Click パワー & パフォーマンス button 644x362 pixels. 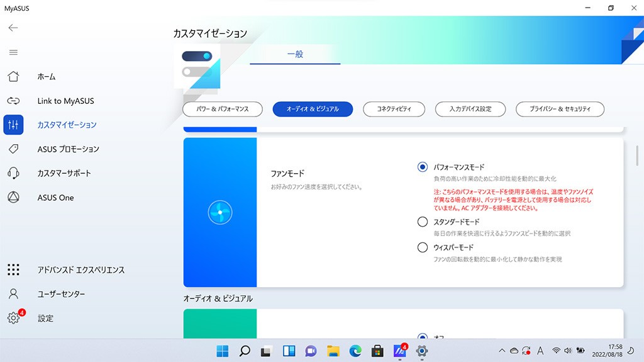pos(223,109)
